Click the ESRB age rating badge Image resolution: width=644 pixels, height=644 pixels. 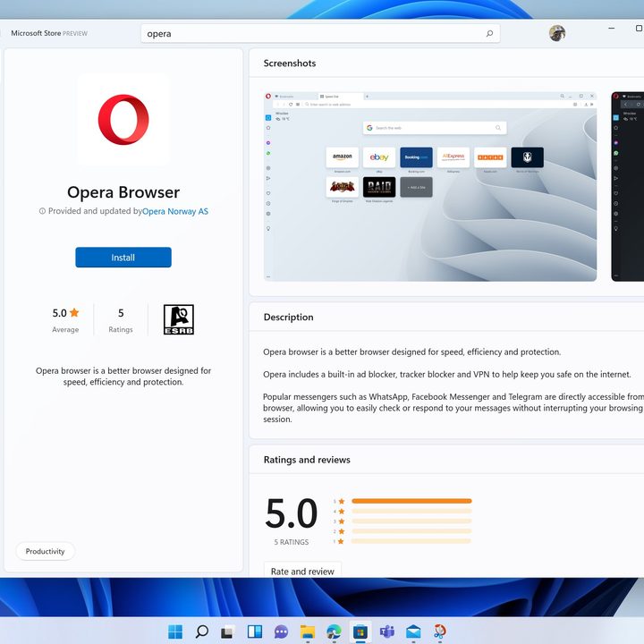click(179, 319)
